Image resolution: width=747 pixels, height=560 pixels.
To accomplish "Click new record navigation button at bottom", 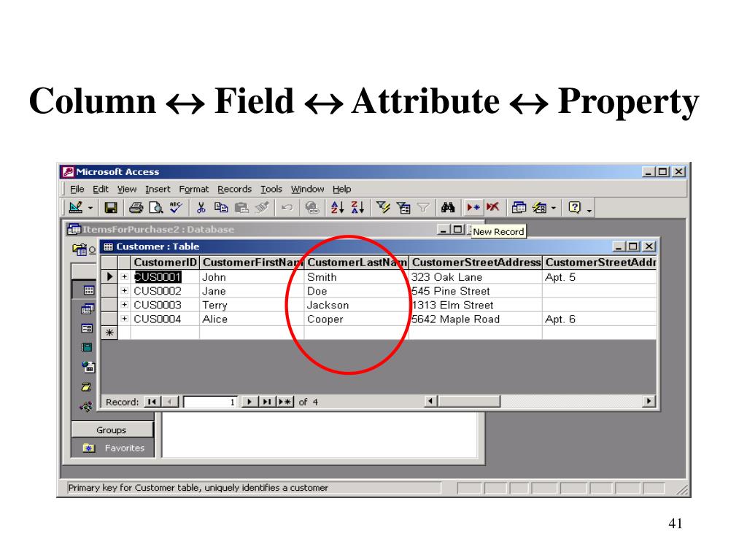I will tap(285, 402).
